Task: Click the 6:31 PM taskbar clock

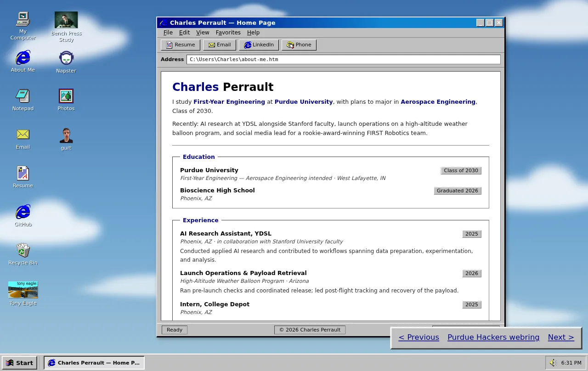Action: 571,363
